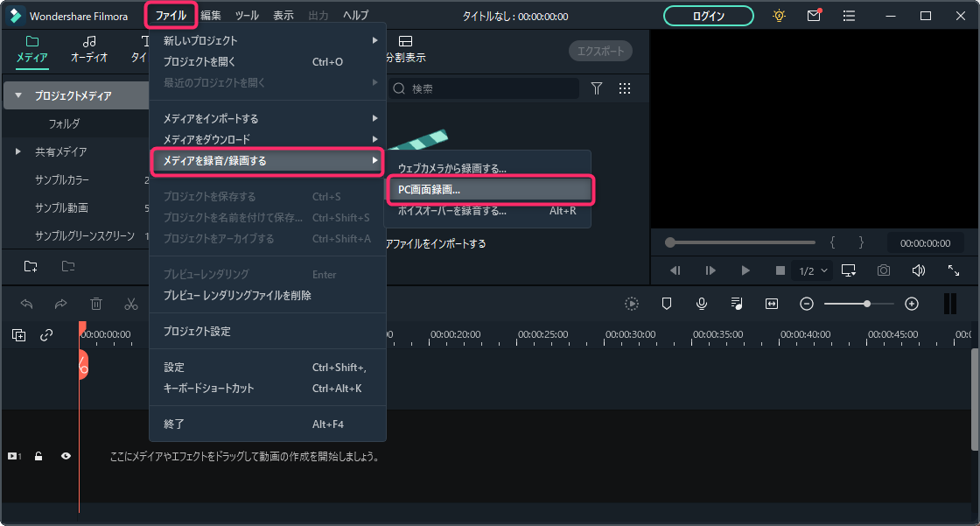The width and height of the screenshot is (980, 526).
Task: Click the render preview icon
Action: 632,304
